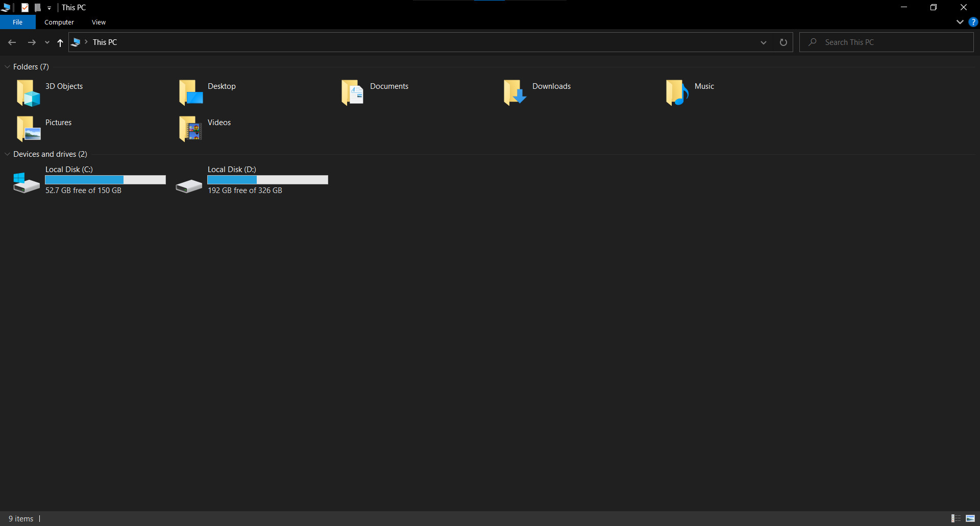Click inside the Search This PC field
This screenshot has height=526, width=980.
(x=888, y=42)
